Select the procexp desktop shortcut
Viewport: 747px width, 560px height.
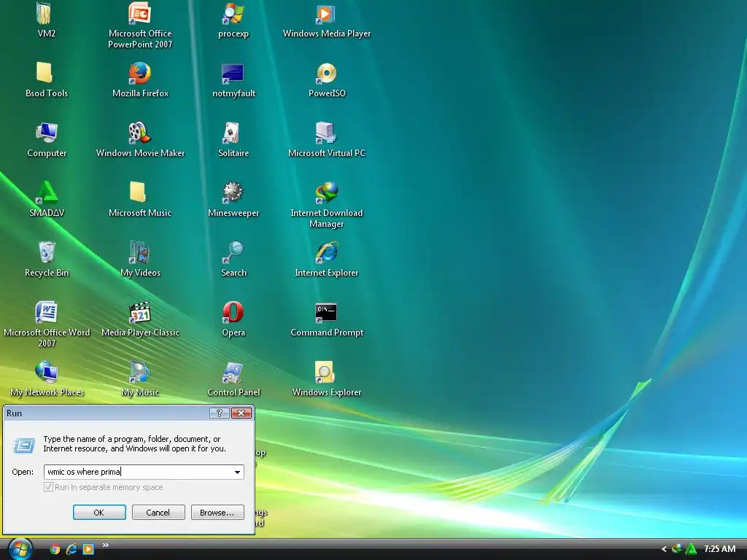click(233, 13)
